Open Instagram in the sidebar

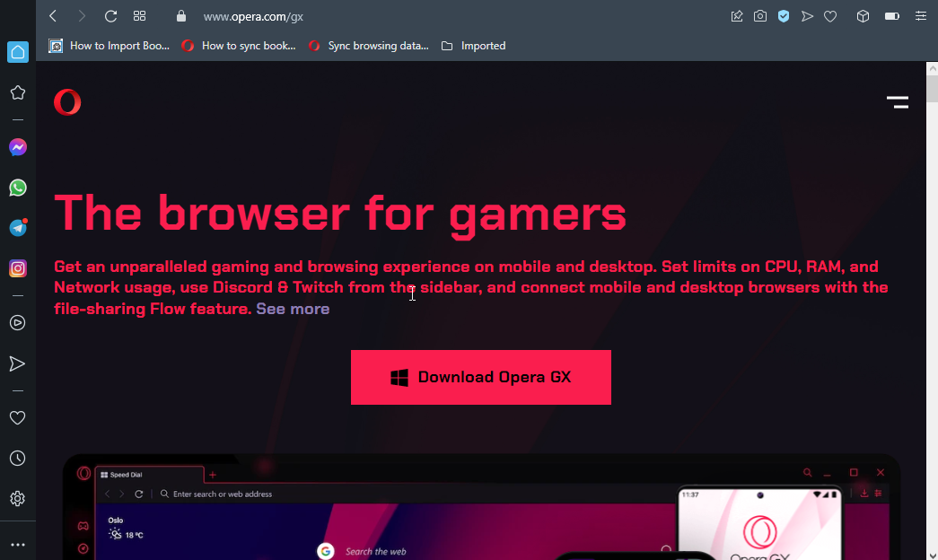coord(17,268)
